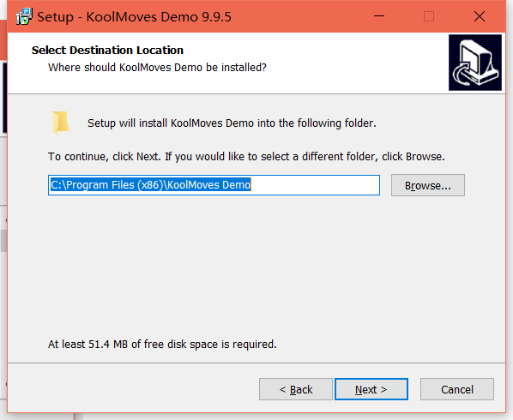Go back with the Back button
This screenshot has height=420, width=513.
296,389
